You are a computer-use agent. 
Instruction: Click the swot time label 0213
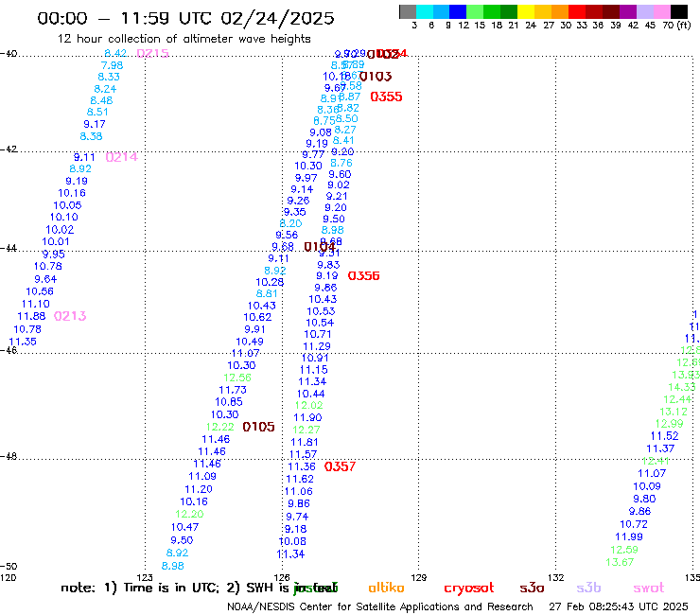click(x=70, y=316)
